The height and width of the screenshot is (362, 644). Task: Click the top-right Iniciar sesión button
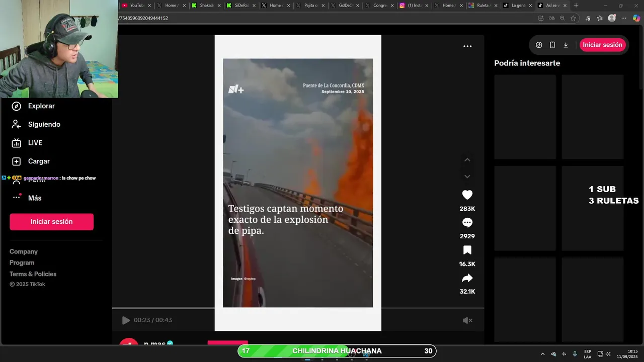coord(603,45)
